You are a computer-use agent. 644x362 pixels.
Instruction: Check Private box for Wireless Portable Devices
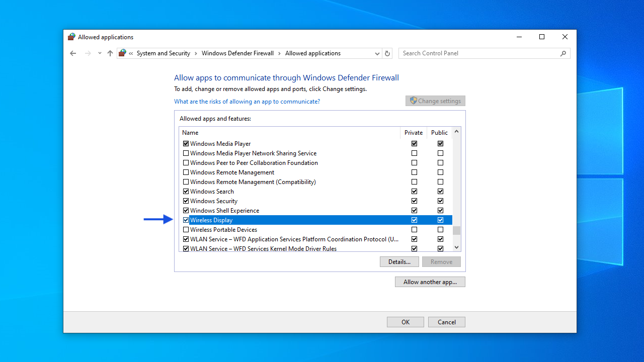pos(415,230)
